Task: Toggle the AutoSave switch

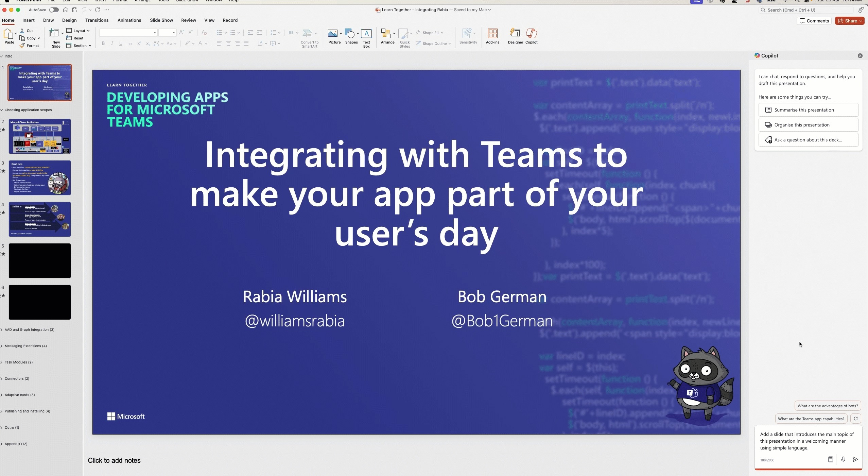Action: [x=54, y=10]
